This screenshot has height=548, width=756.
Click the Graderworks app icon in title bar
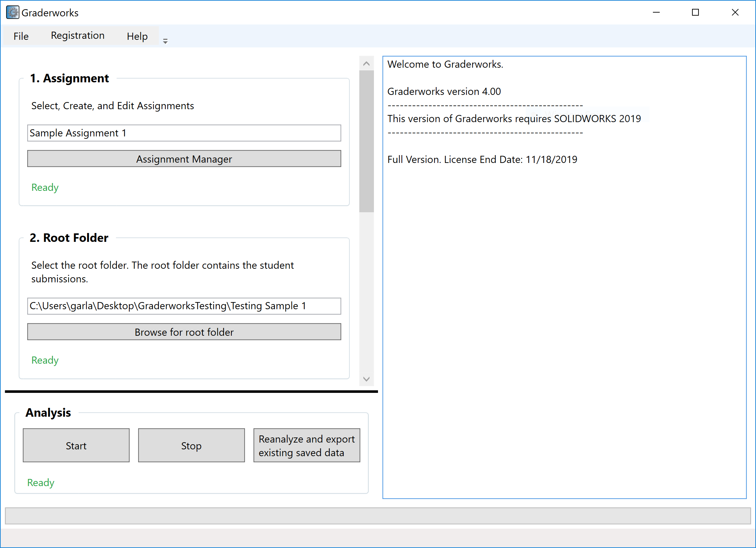(x=13, y=13)
